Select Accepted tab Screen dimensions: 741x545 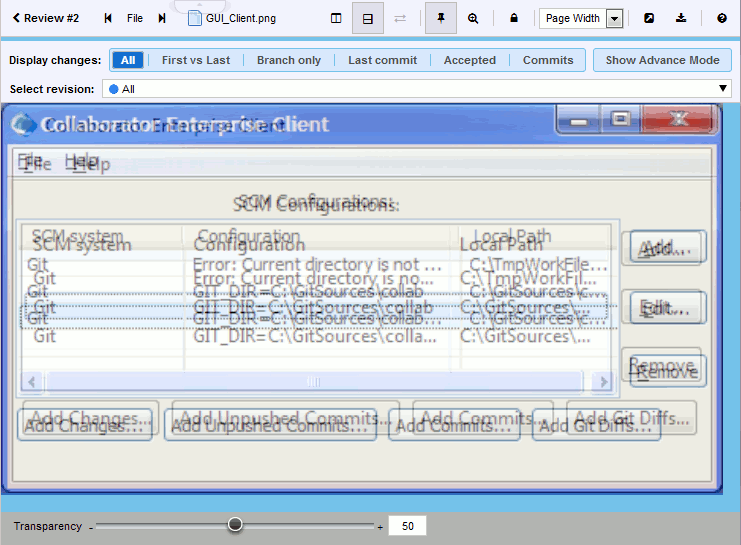(470, 60)
